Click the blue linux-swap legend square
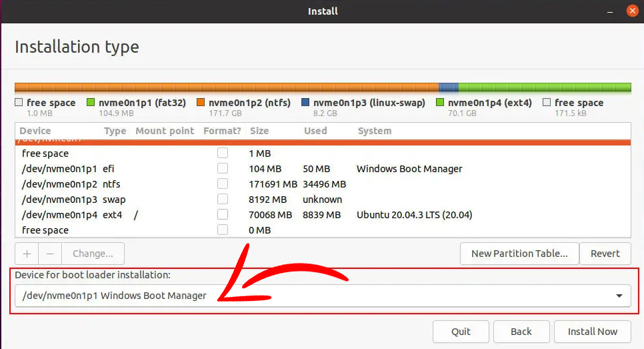Image resolution: width=644 pixels, height=349 pixels. coord(305,103)
